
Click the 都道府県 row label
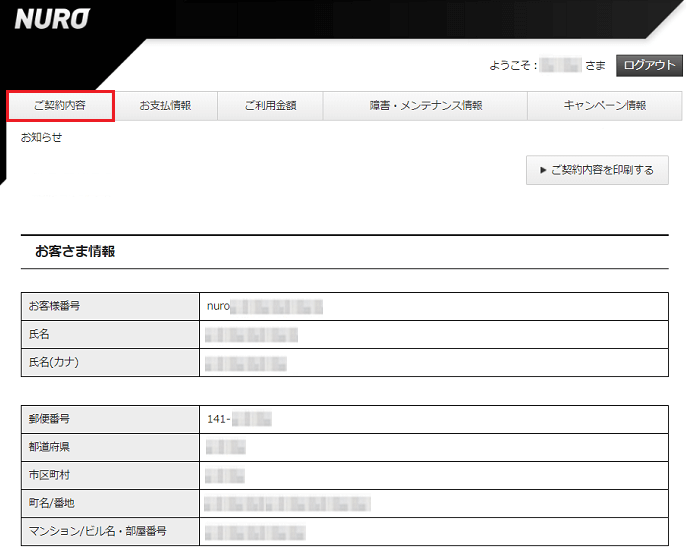pyautogui.click(x=49, y=447)
